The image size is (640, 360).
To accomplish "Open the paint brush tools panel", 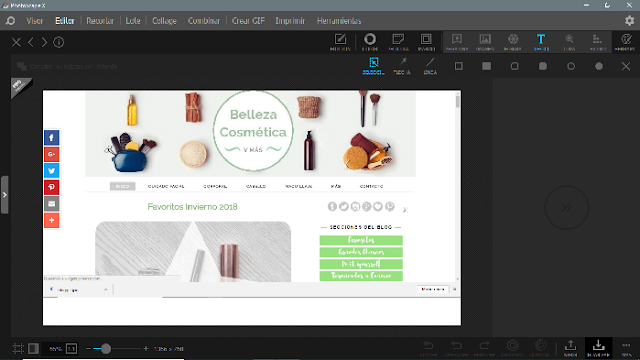I will (625, 42).
